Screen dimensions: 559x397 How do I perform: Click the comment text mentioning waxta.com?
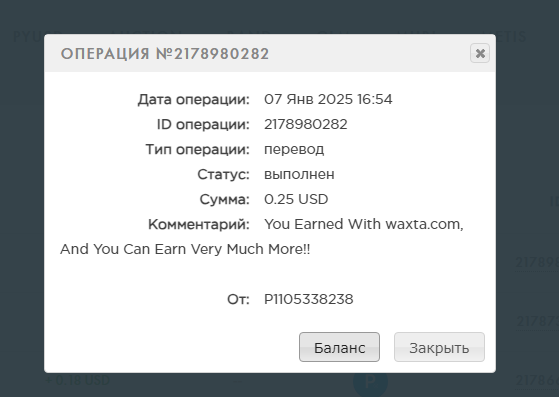pos(364,224)
